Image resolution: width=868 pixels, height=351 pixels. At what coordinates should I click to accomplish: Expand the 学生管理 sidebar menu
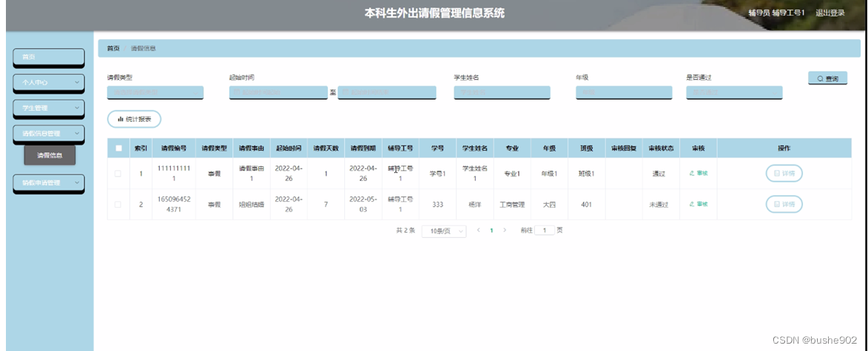(49, 109)
